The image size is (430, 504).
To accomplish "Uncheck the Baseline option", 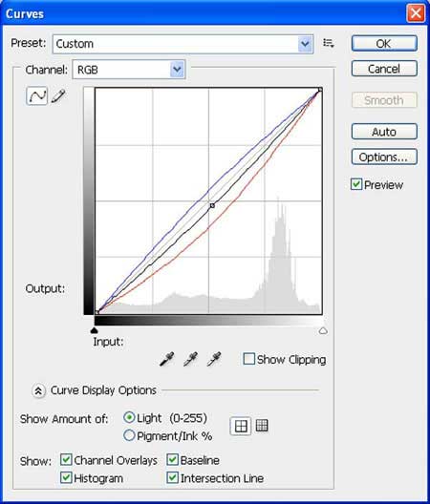I will pos(173,460).
